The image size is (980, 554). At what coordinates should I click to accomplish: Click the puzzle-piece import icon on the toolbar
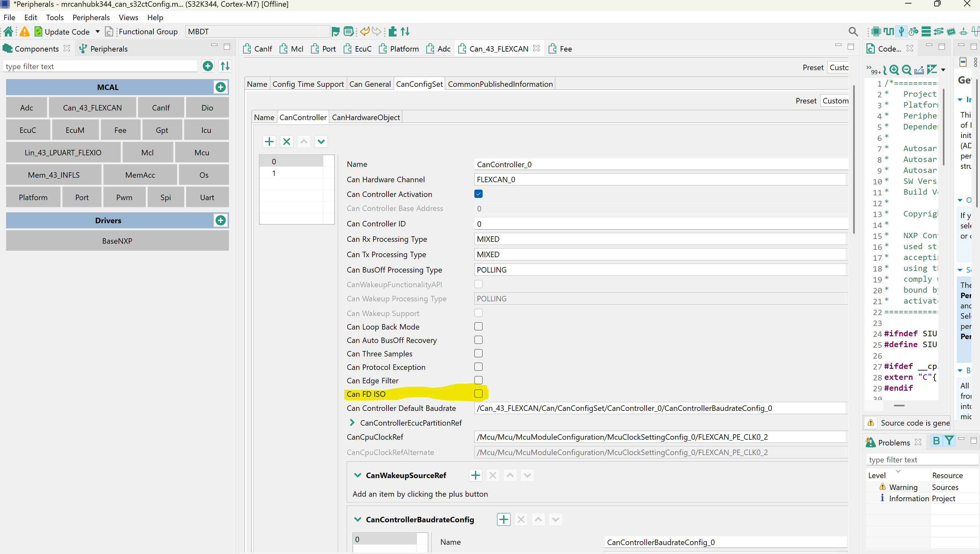click(393, 31)
